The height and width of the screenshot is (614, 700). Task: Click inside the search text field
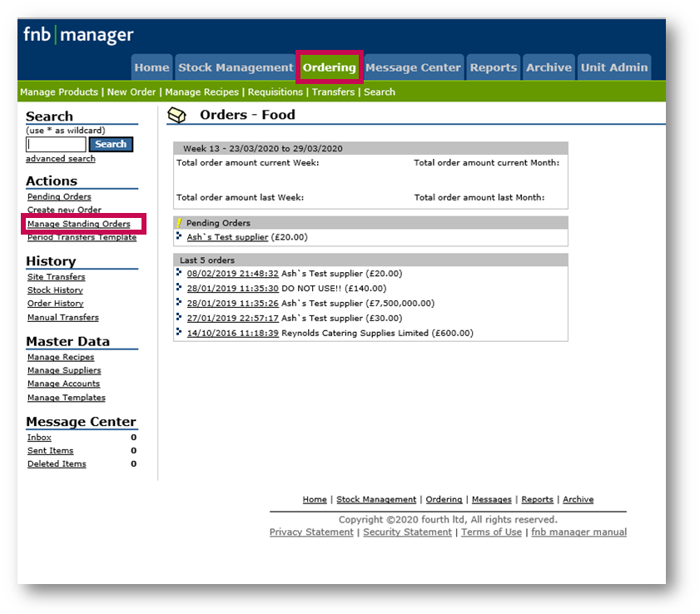point(56,145)
